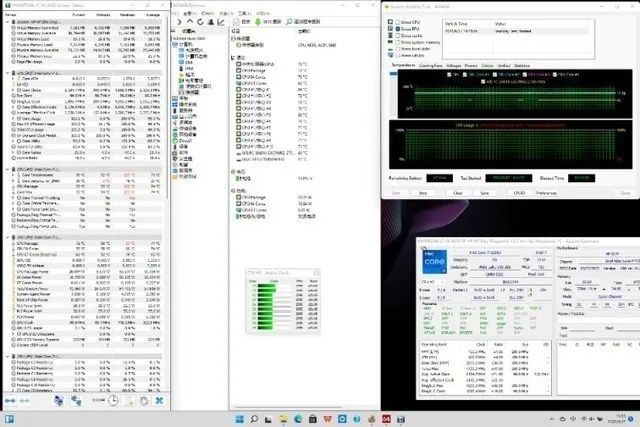Open the Windows Start button on taskbar
Image resolution: width=640 pixels, height=427 pixels.
coord(240,419)
